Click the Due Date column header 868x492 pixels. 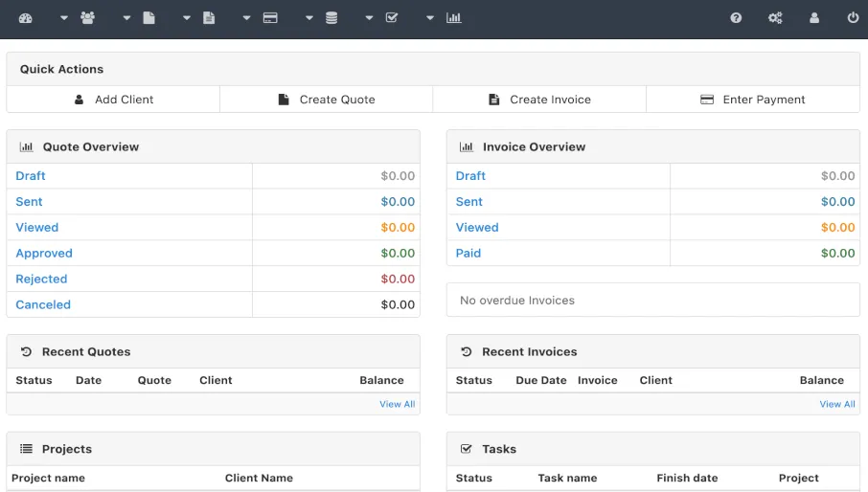coord(541,380)
